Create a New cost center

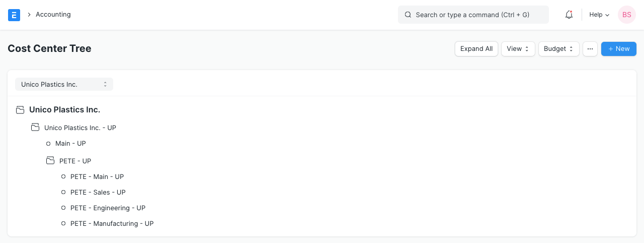point(618,49)
